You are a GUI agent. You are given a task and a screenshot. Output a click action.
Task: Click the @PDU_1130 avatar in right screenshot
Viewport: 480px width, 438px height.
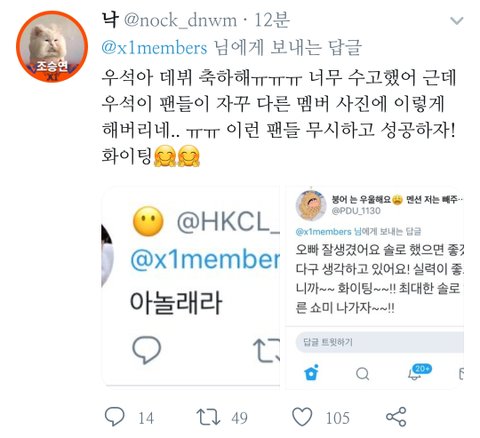[311, 205]
